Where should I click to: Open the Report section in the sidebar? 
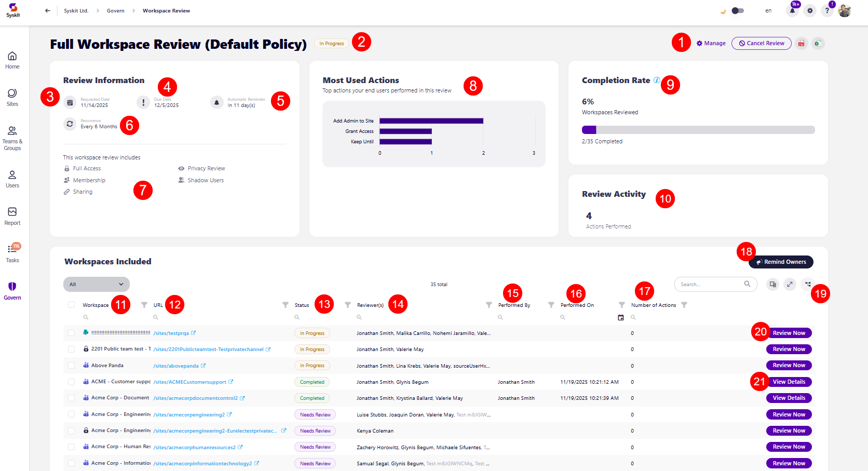tap(12, 215)
